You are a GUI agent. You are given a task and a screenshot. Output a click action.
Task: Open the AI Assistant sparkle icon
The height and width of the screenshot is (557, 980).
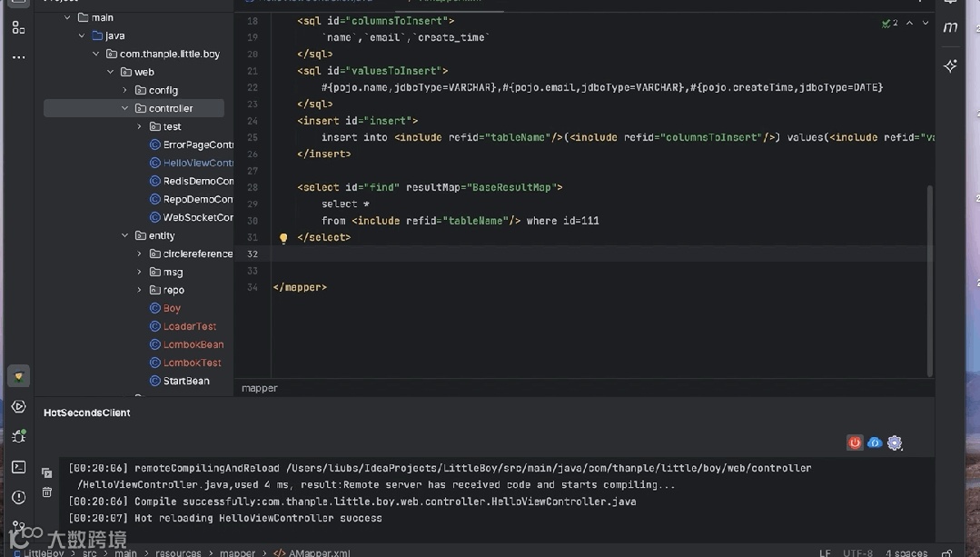pyautogui.click(x=951, y=65)
